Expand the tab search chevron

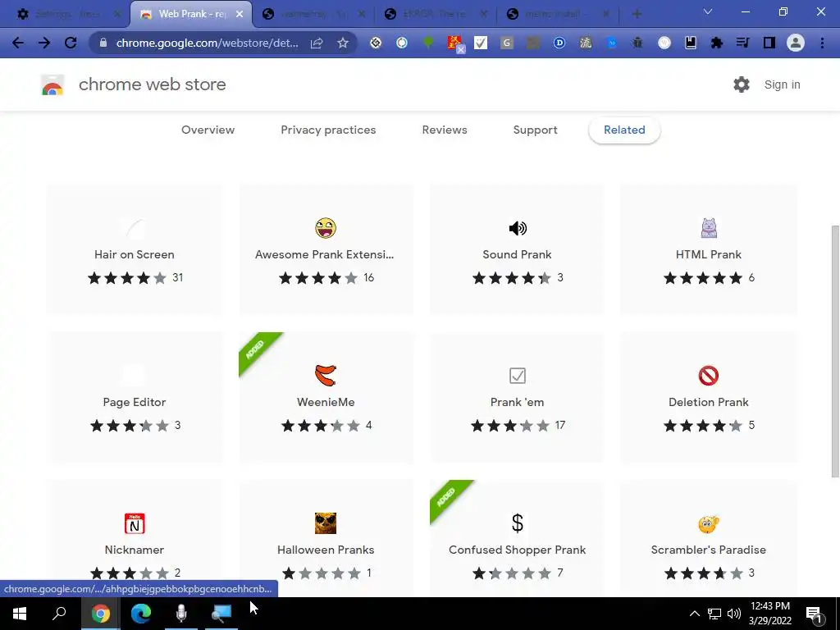pyautogui.click(x=708, y=11)
